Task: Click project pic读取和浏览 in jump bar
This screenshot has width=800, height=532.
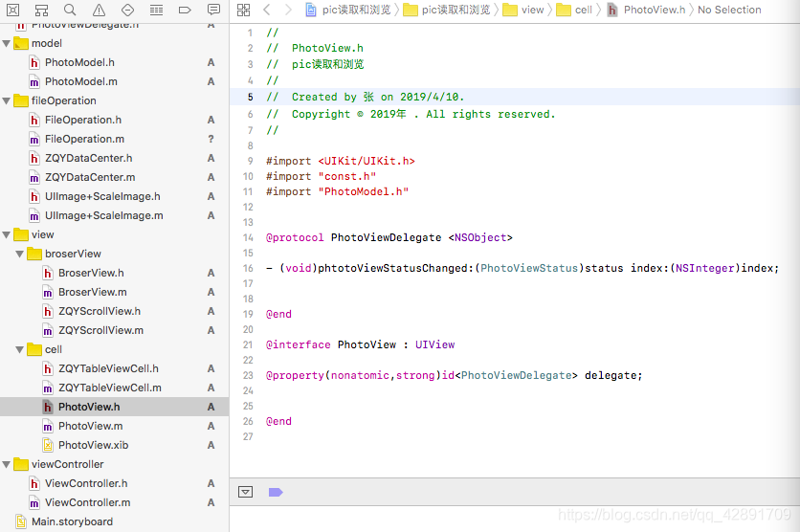Action: (x=348, y=10)
